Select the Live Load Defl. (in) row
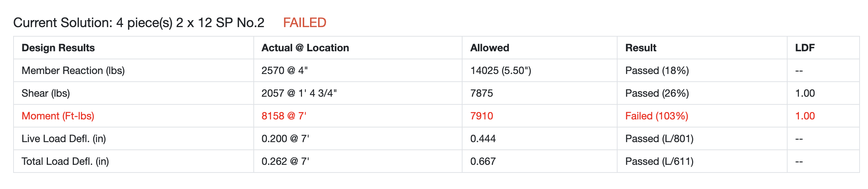 point(437,138)
